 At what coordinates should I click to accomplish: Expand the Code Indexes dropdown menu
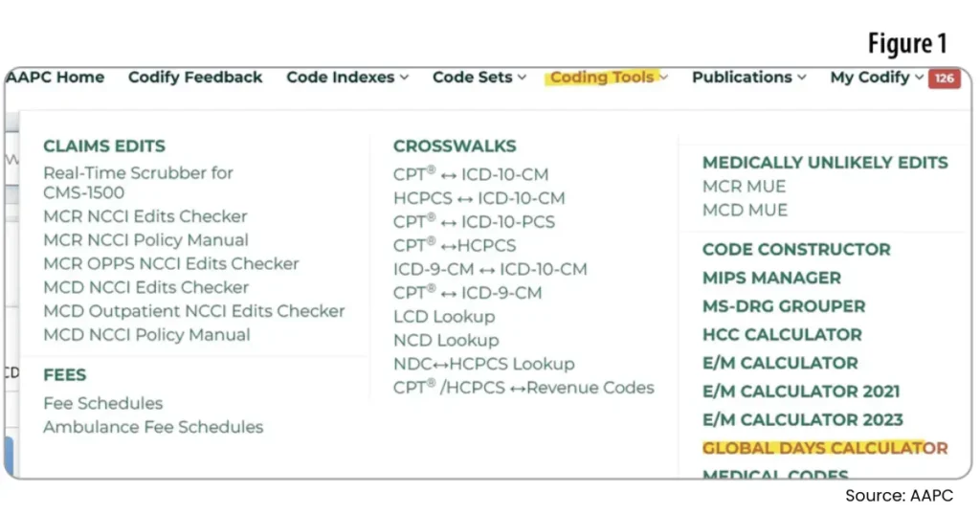[346, 78]
